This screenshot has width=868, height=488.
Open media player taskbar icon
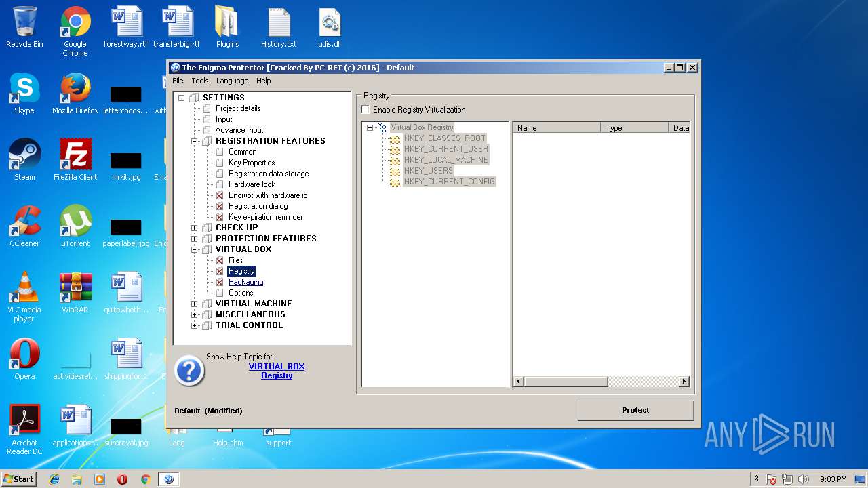100,479
